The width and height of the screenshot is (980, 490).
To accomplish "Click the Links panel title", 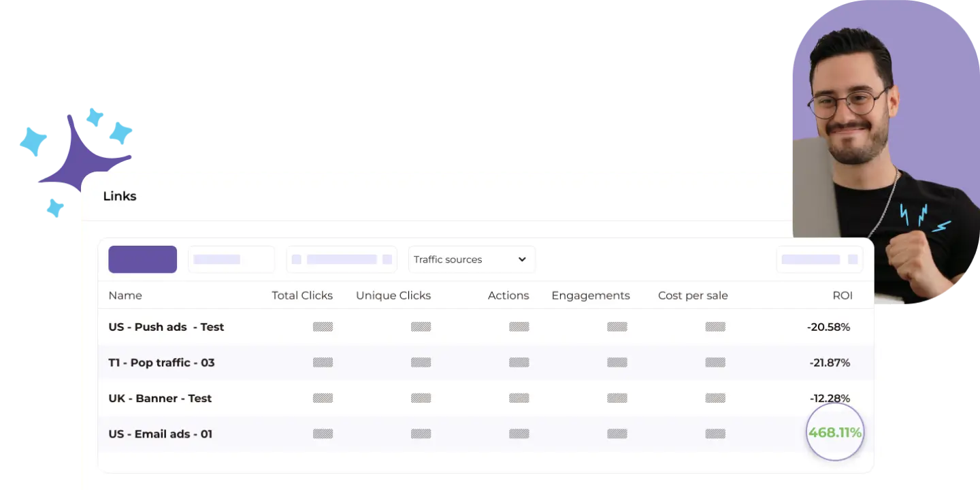I will click(x=120, y=196).
